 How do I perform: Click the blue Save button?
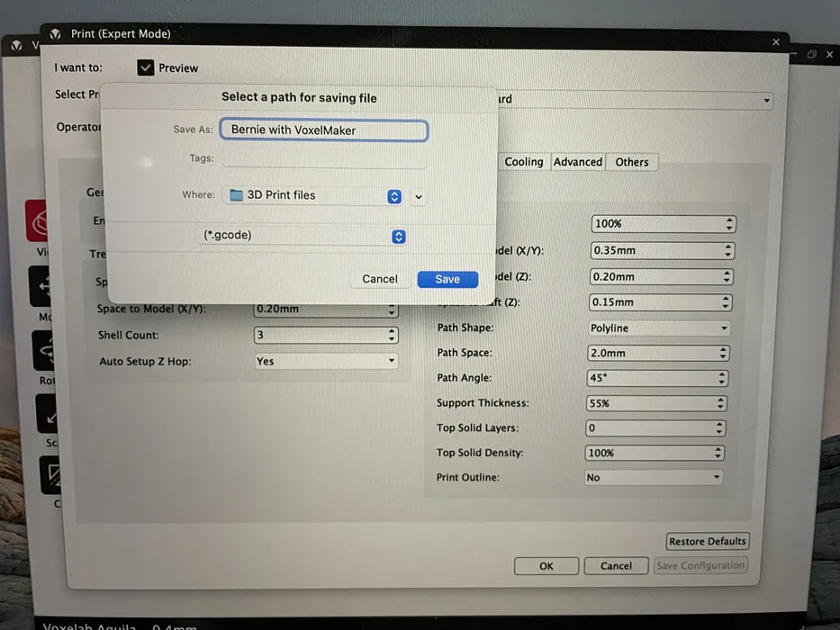tap(447, 279)
